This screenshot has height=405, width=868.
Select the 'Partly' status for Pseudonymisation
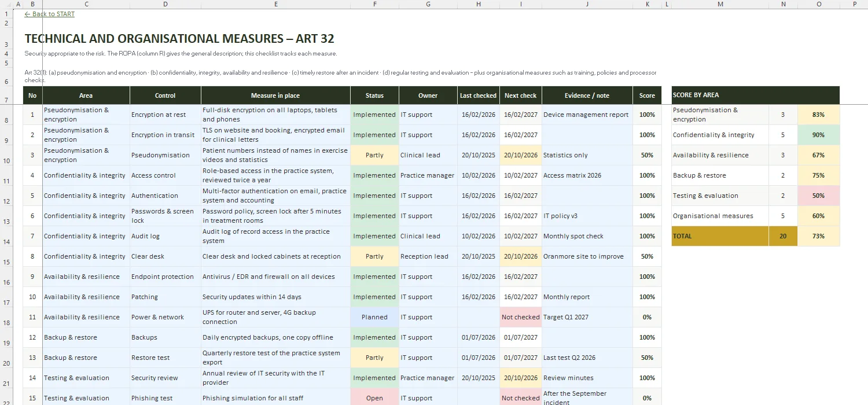pos(374,155)
